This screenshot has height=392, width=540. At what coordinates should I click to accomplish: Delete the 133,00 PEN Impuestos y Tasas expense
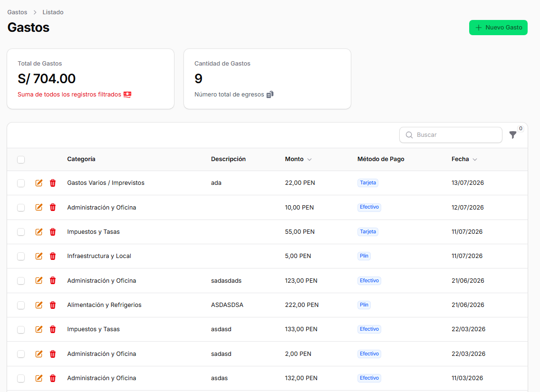(x=53, y=329)
